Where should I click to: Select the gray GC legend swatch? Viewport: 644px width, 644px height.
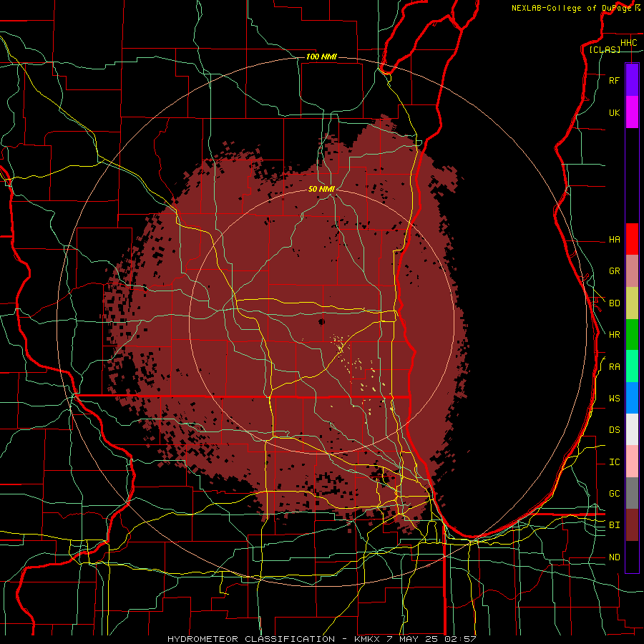pyautogui.click(x=632, y=493)
